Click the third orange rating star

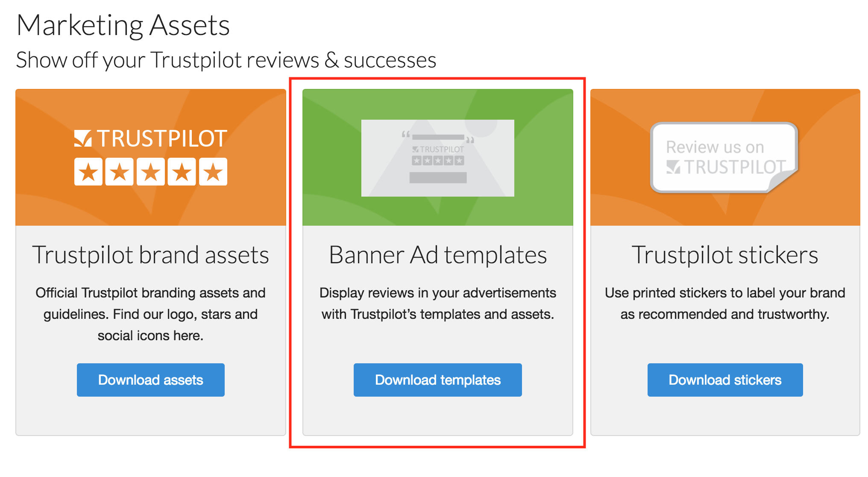[x=150, y=171]
